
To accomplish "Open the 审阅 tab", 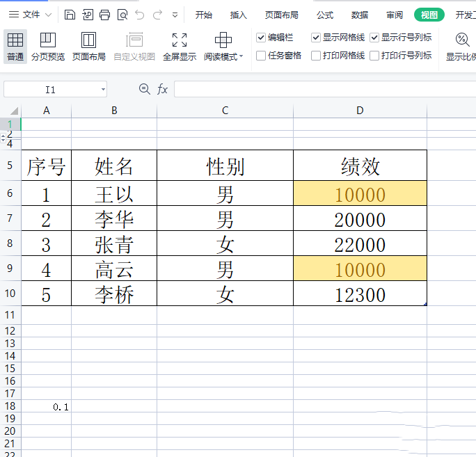I will (395, 15).
